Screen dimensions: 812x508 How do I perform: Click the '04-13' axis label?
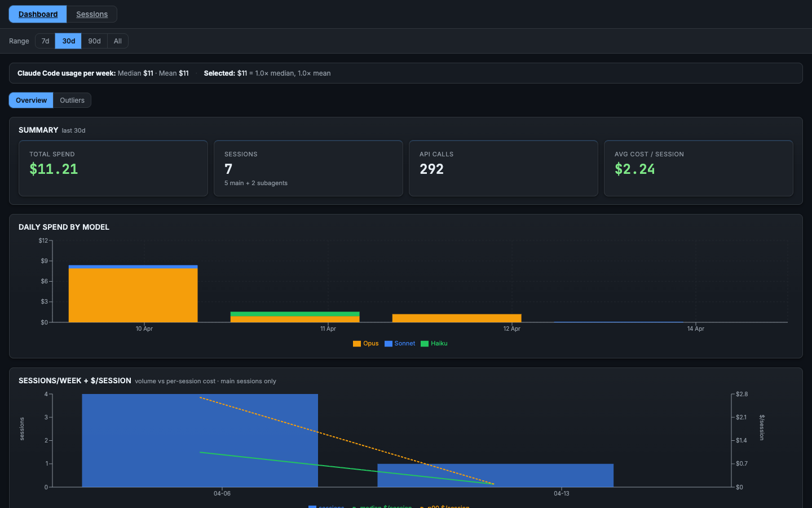pos(561,493)
